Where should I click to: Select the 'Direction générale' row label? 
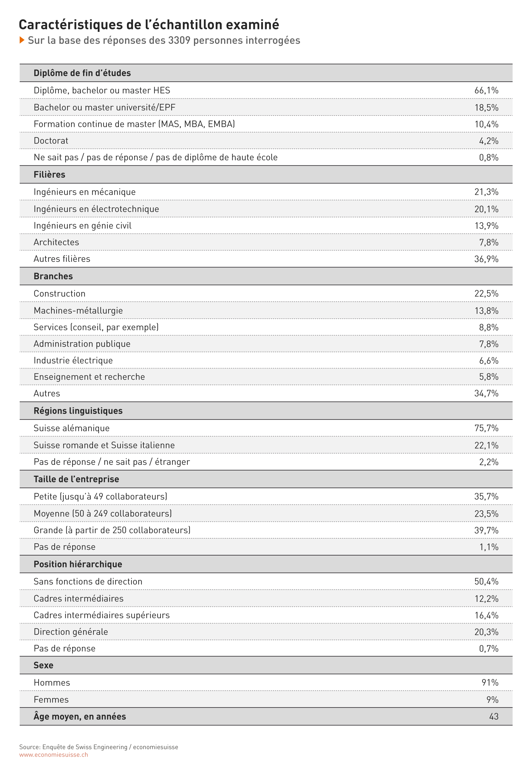(71, 632)
